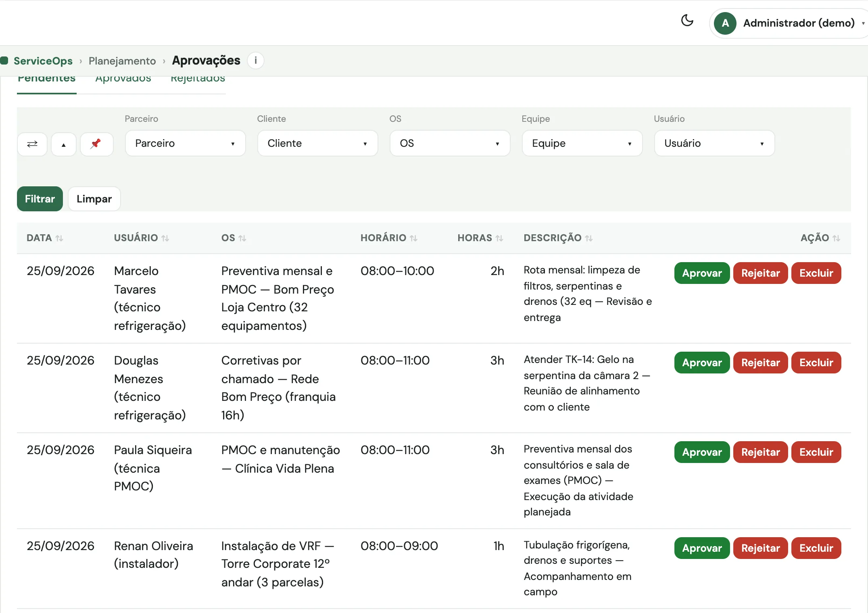The image size is (868, 613).
Task: Sort table by HORAS column
Action: click(x=480, y=238)
